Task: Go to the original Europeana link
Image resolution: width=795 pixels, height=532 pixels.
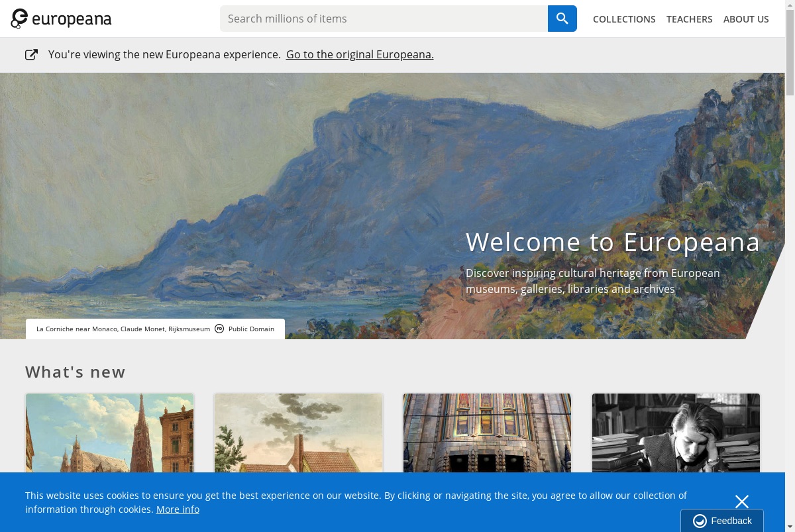Action: tap(360, 54)
